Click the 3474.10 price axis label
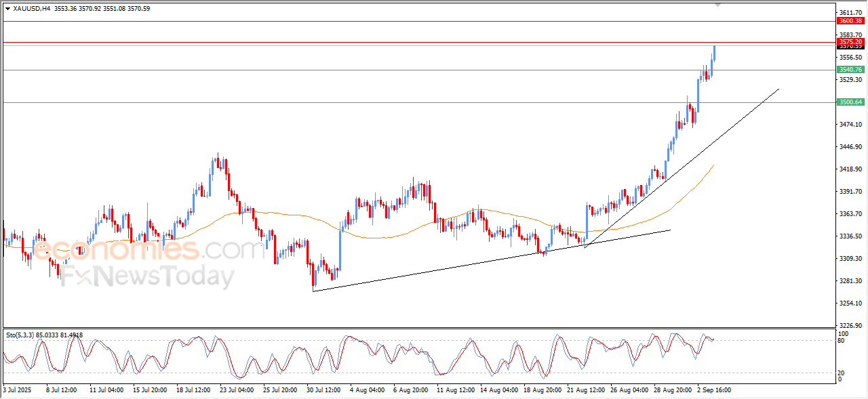The image size is (868, 399). [x=850, y=125]
